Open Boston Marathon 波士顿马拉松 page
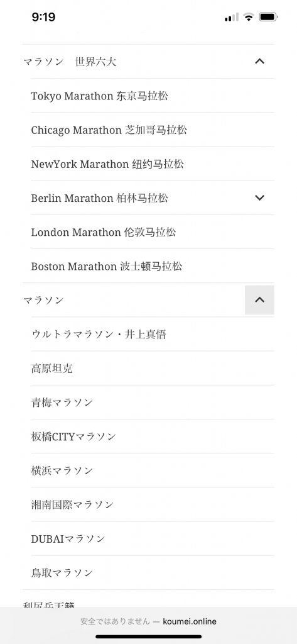This screenshot has height=644, width=297. coord(107,267)
